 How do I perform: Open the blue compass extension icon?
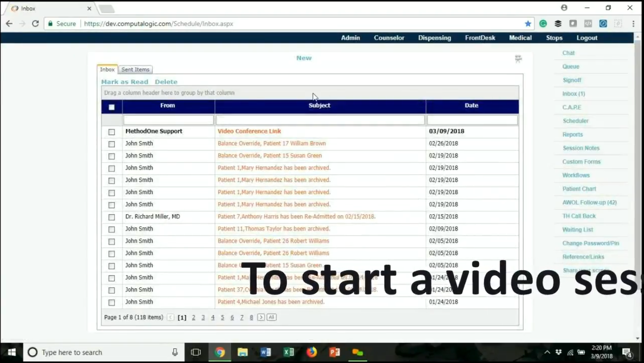[603, 24]
